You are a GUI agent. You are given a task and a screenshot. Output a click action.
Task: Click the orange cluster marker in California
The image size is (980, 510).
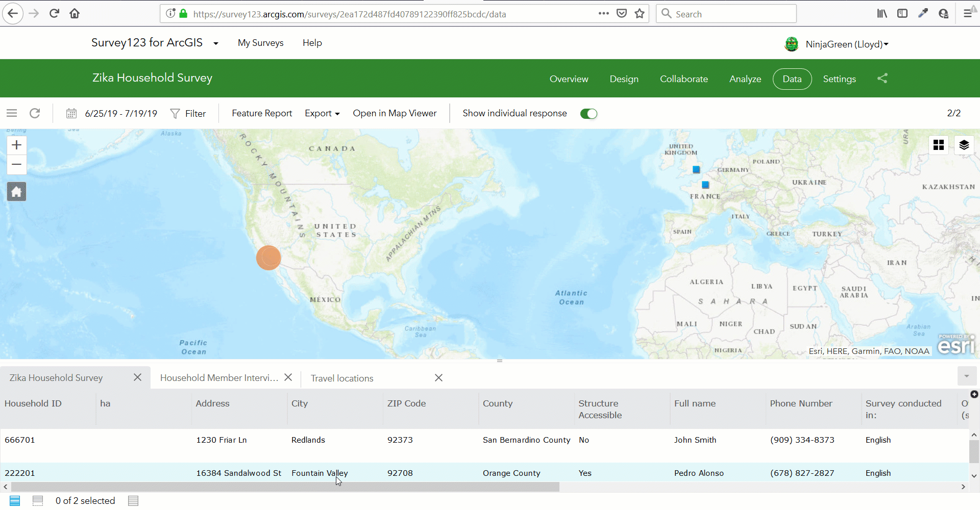[268, 258]
